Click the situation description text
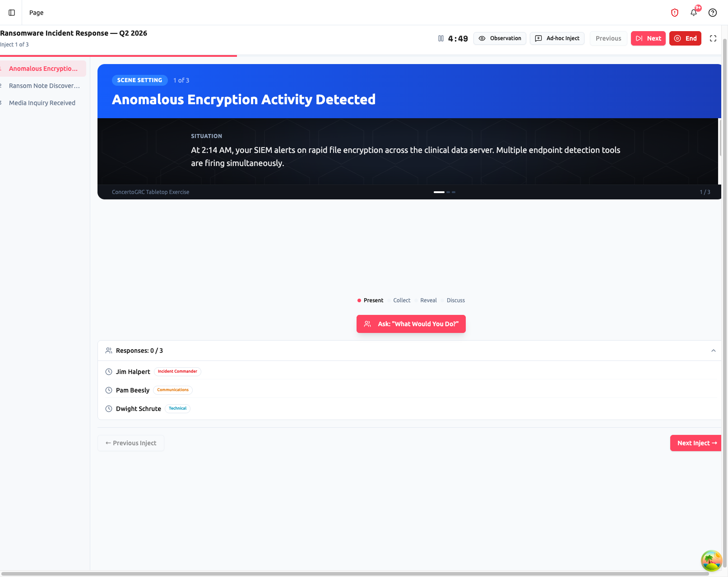 pos(405,157)
